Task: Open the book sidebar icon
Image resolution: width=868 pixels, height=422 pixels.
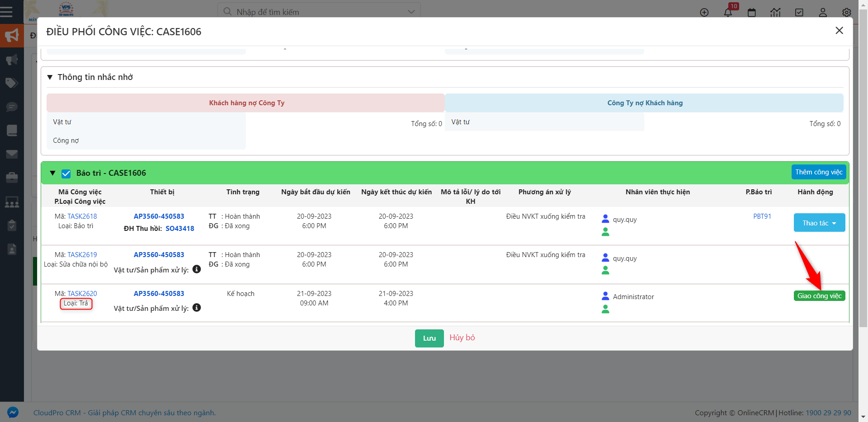Action: pos(12,130)
